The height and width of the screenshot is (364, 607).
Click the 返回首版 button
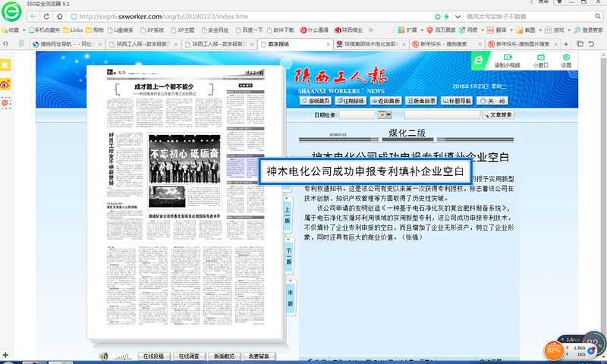(x=385, y=101)
